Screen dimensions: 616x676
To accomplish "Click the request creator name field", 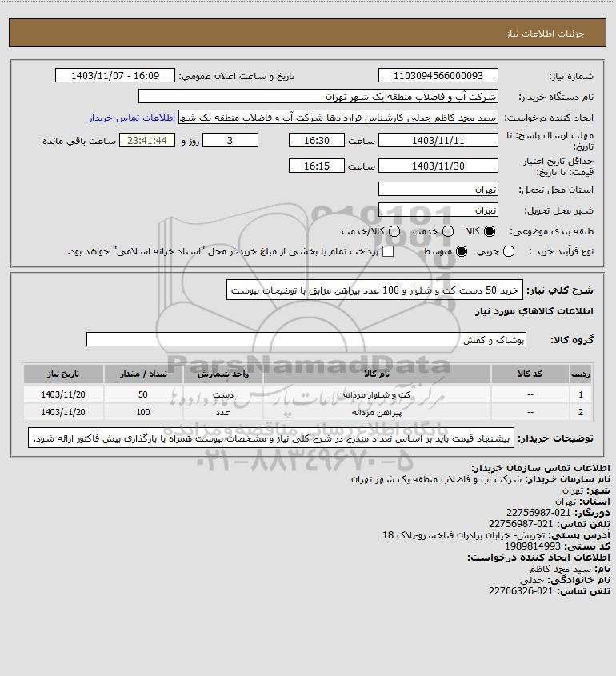I will click(x=338, y=118).
